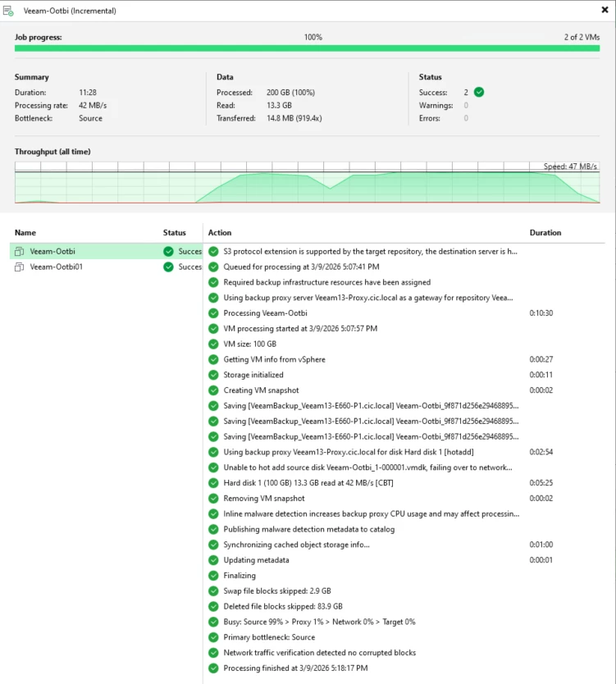The width and height of the screenshot is (616, 684).
Task: Click checkmark beside Publishing malware detection metadata
Action: pos(213,529)
